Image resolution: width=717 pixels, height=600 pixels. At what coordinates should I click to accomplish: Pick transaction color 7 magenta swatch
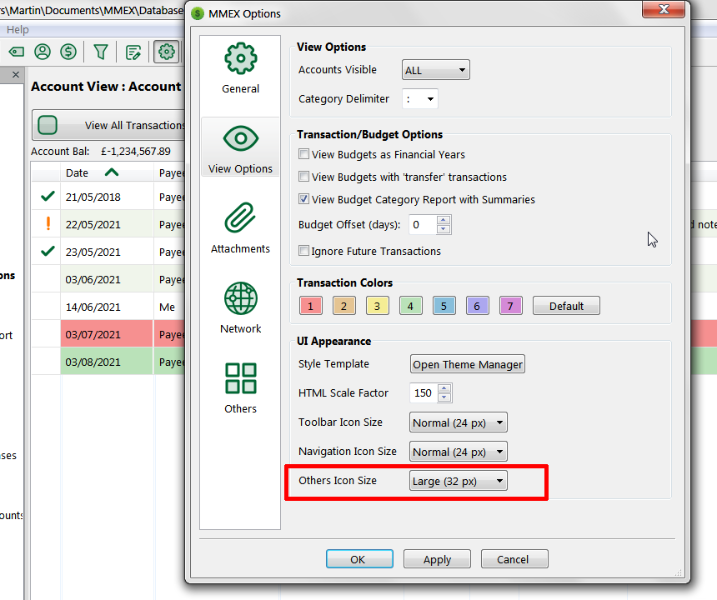511,306
